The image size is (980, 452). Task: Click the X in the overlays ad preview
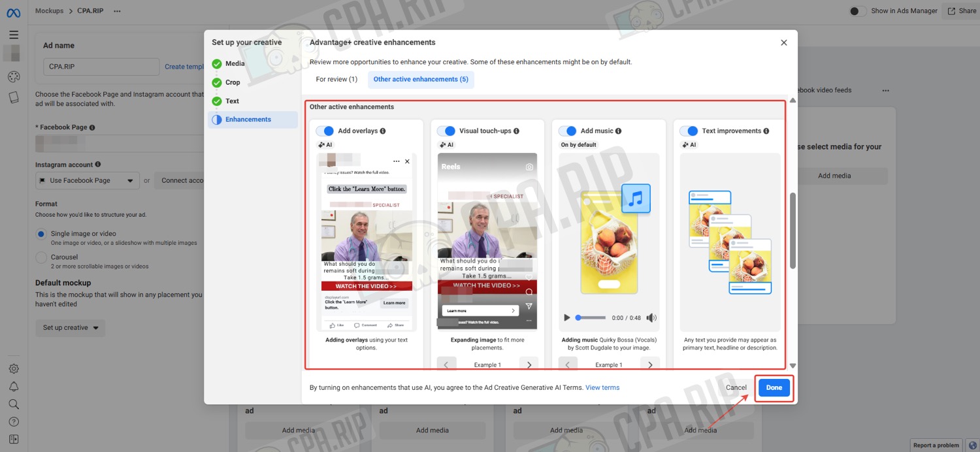coord(408,161)
